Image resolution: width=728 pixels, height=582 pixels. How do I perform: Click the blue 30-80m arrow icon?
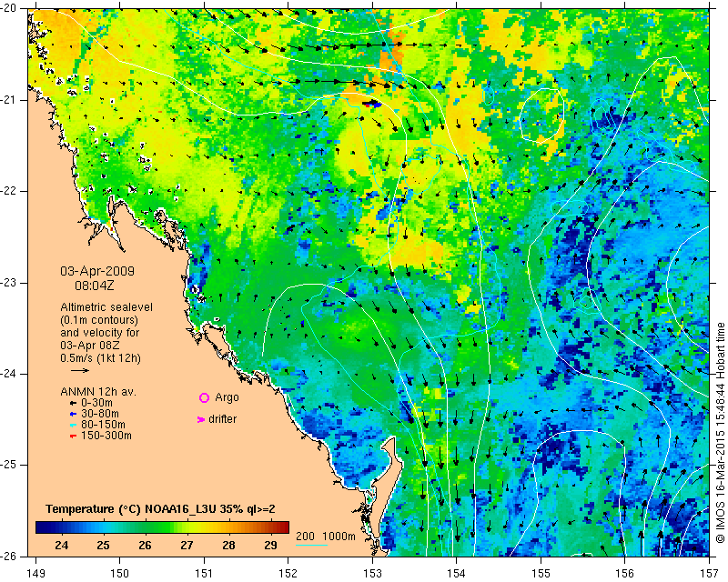73,414
